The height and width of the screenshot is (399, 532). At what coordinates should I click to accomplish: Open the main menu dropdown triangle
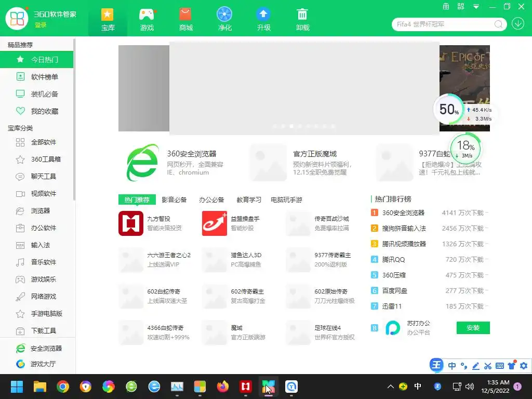(x=476, y=6)
